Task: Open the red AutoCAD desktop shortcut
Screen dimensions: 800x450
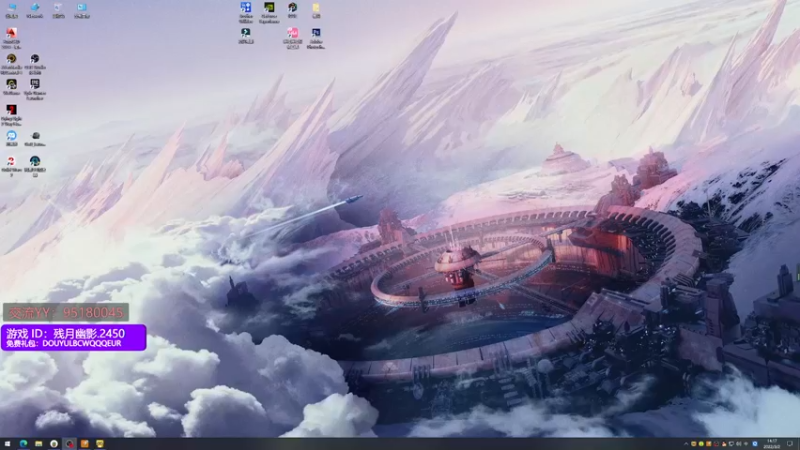Action: click(11, 38)
